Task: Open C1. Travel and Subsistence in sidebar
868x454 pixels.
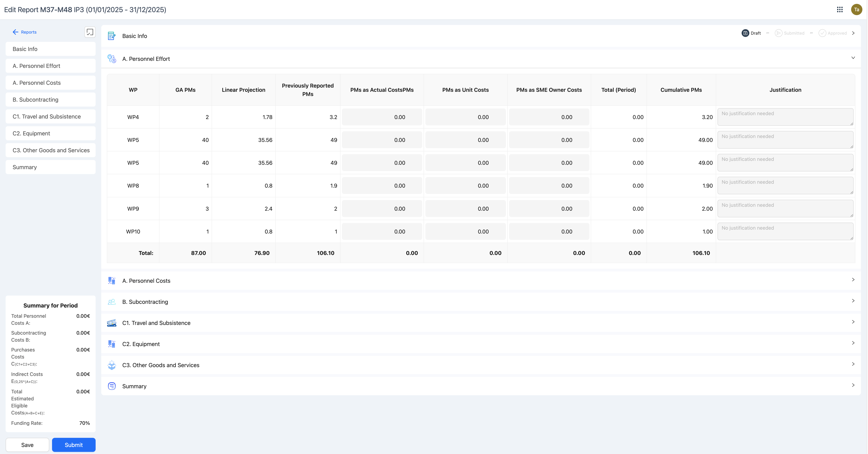Action: coord(51,117)
